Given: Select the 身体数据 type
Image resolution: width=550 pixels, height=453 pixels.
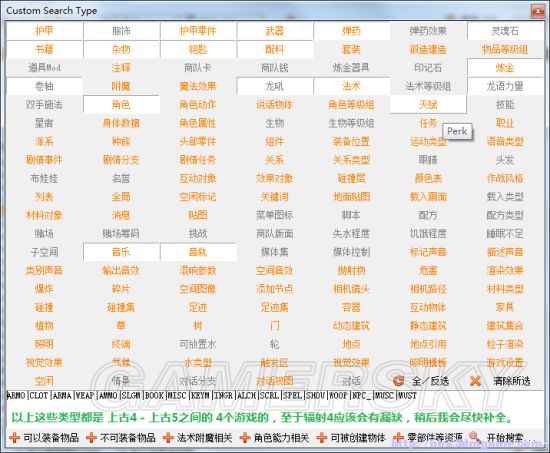Looking at the screenshot, I should (121, 123).
